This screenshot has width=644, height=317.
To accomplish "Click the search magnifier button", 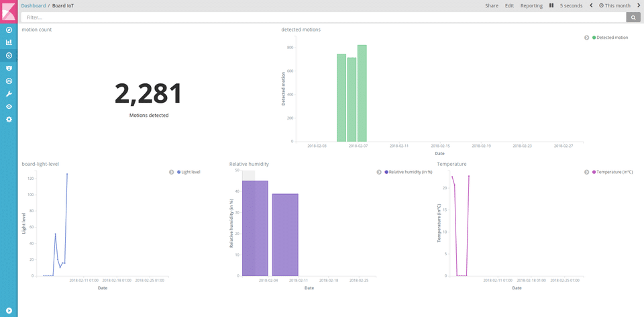I will 633,17.
